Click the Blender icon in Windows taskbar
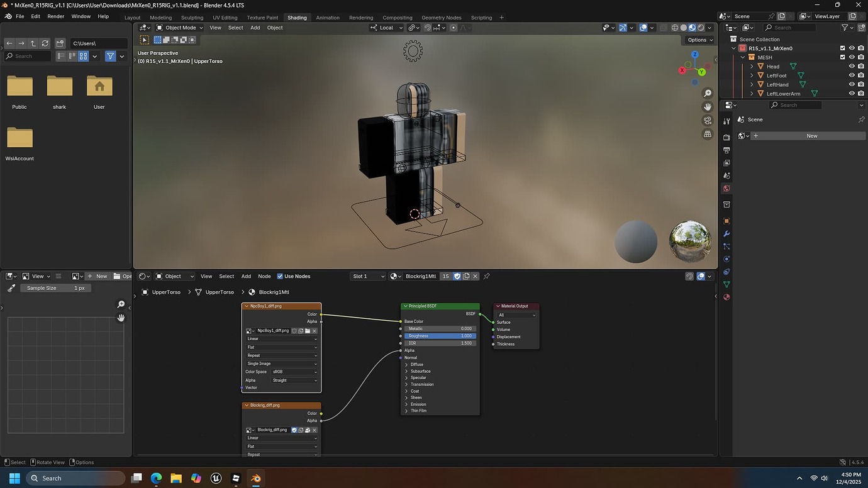Image resolution: width=868 pixels, height=488 pixels. point(256,479)
